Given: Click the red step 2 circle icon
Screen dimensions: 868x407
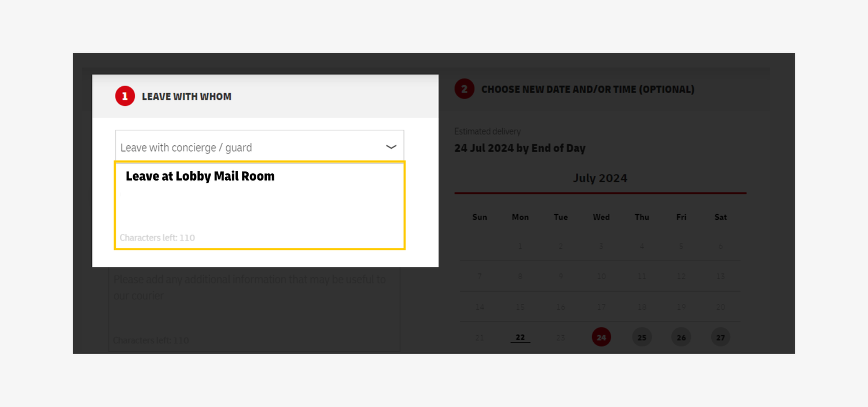Looking at the screenshot, I should tap(464, 89).
